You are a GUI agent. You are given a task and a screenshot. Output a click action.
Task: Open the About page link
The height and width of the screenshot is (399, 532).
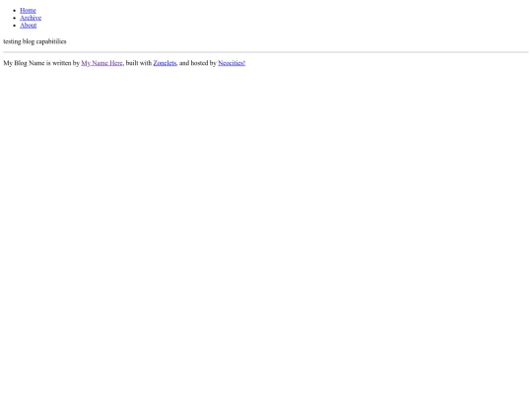point(29,25)
